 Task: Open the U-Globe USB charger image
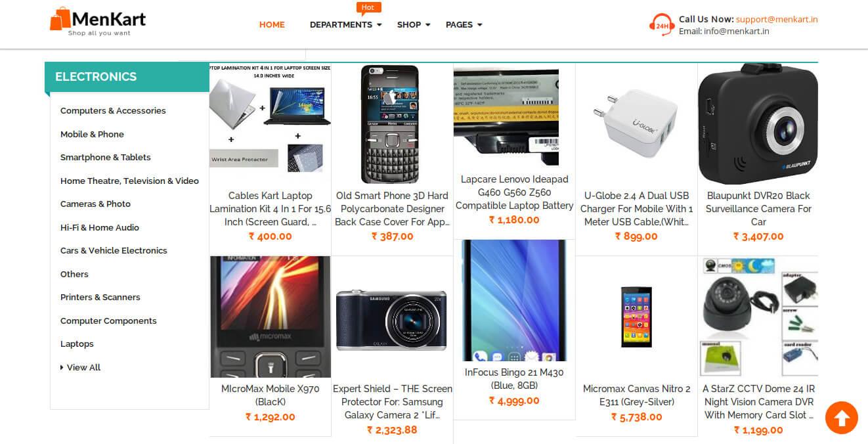[x=636, y=123]
